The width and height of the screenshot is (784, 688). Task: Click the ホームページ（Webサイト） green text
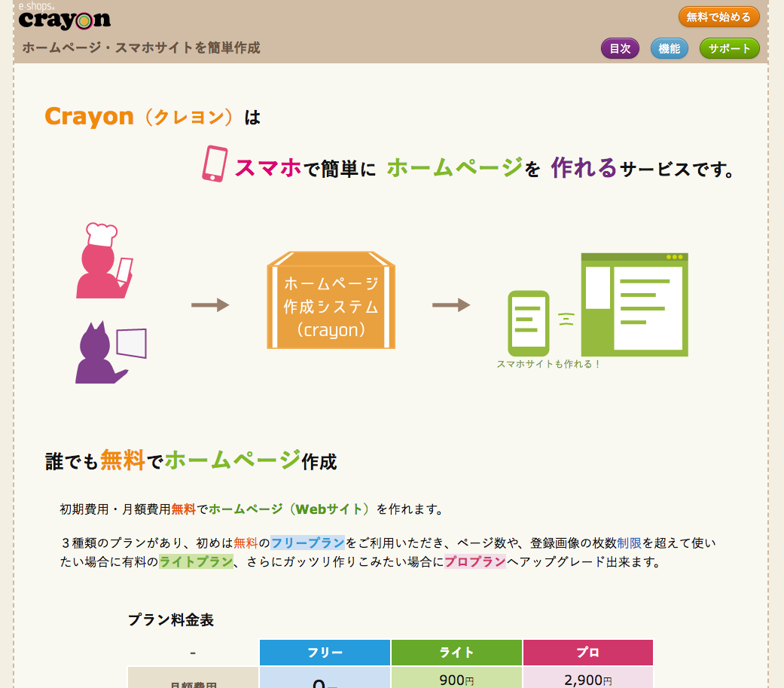pyautogui.click(x=289, y=509)
